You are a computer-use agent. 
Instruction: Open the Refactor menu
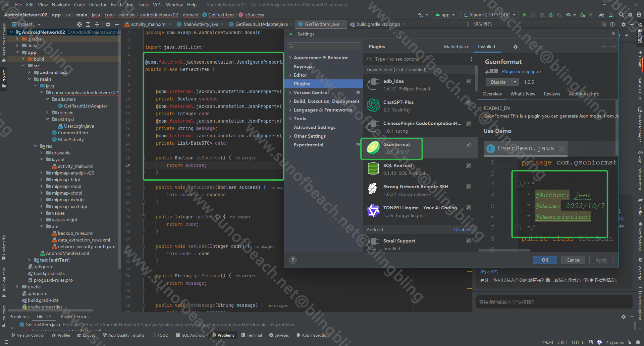[98, 5]
